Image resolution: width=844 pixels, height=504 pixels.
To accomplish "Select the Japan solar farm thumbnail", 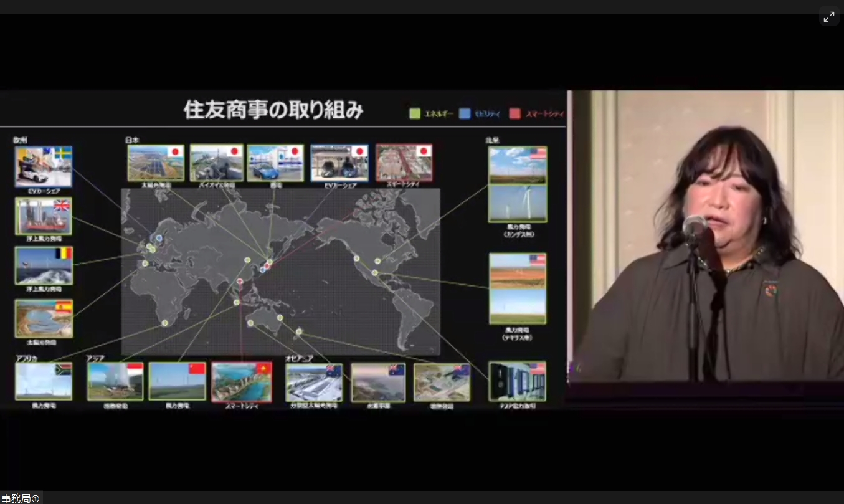I will pos(156,163).
